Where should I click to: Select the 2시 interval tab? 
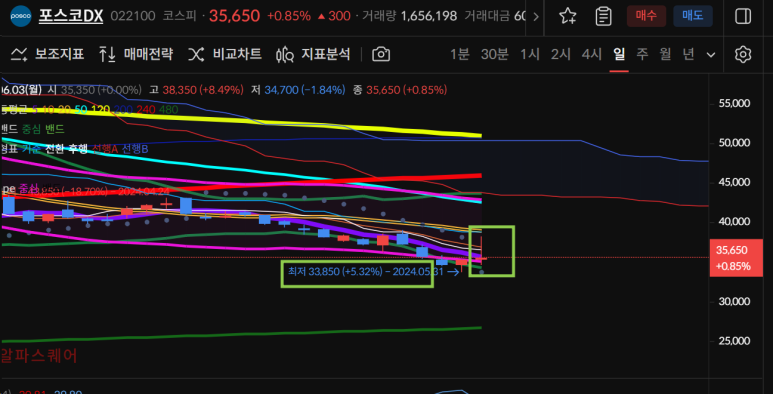point(561,54)
